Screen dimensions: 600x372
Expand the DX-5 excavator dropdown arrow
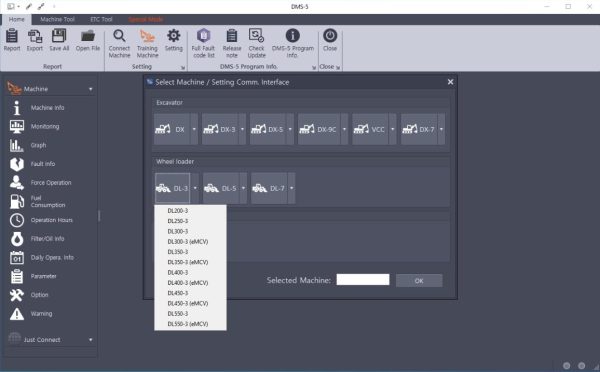(x=290, y=129)
